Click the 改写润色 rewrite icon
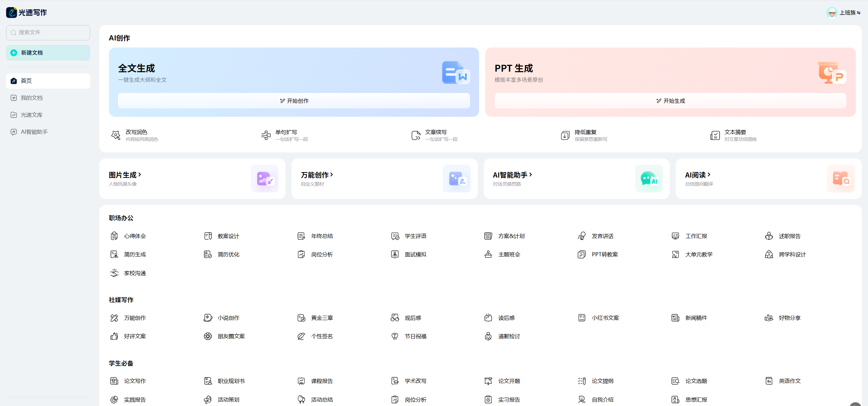This screenshot has height=406, width=868. point(116,135)
